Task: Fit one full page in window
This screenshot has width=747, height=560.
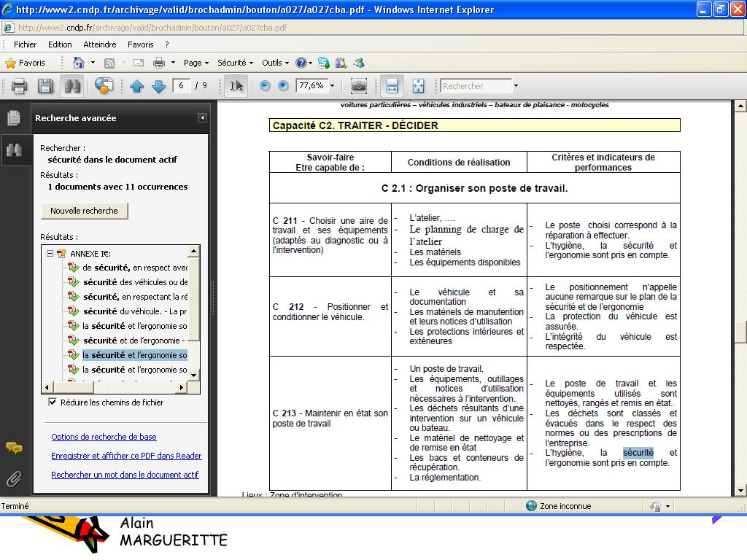Action: click(x=418, y=86)
